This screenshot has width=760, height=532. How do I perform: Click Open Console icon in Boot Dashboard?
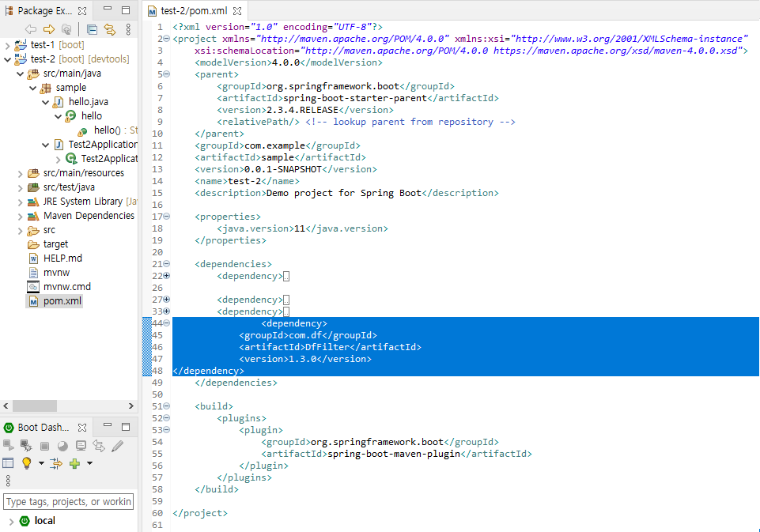coord(81,446)
